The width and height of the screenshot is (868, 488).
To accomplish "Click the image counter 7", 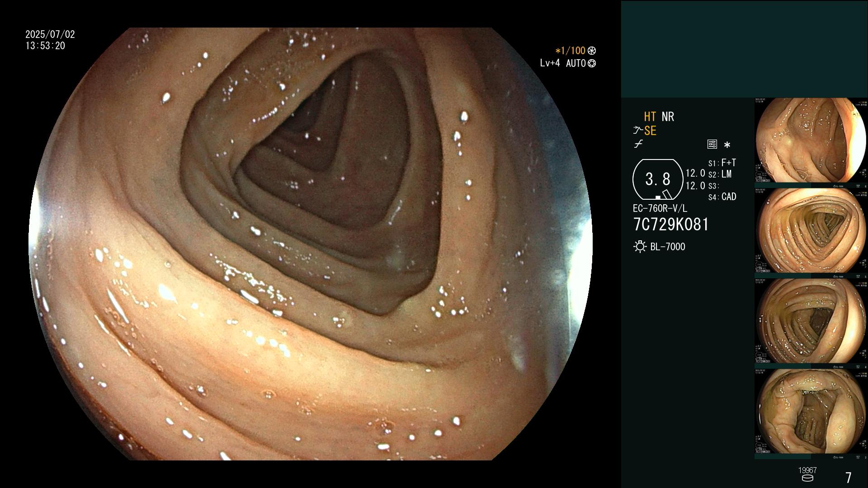I will coord(849,477).
